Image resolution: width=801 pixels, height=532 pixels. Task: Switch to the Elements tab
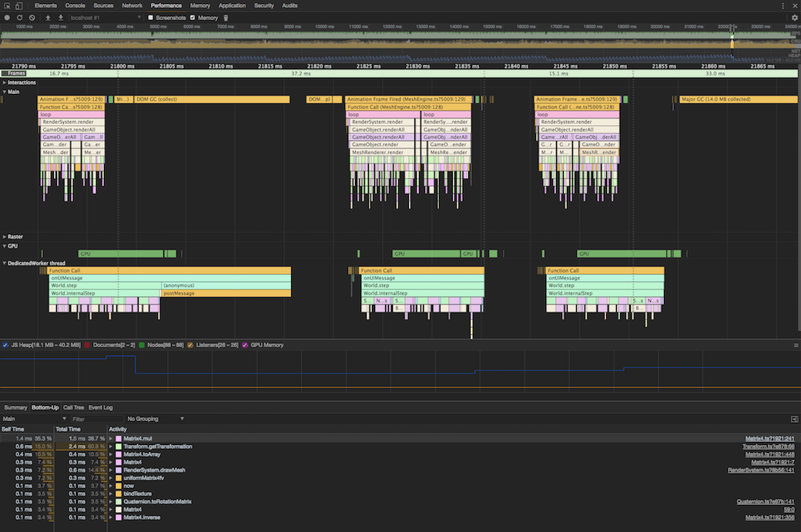point(45,5)
